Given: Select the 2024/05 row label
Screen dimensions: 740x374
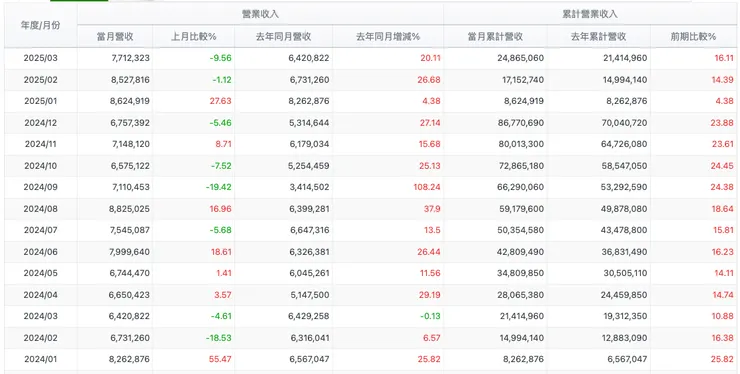Looking at the screenshot, I should pos(41,273).
